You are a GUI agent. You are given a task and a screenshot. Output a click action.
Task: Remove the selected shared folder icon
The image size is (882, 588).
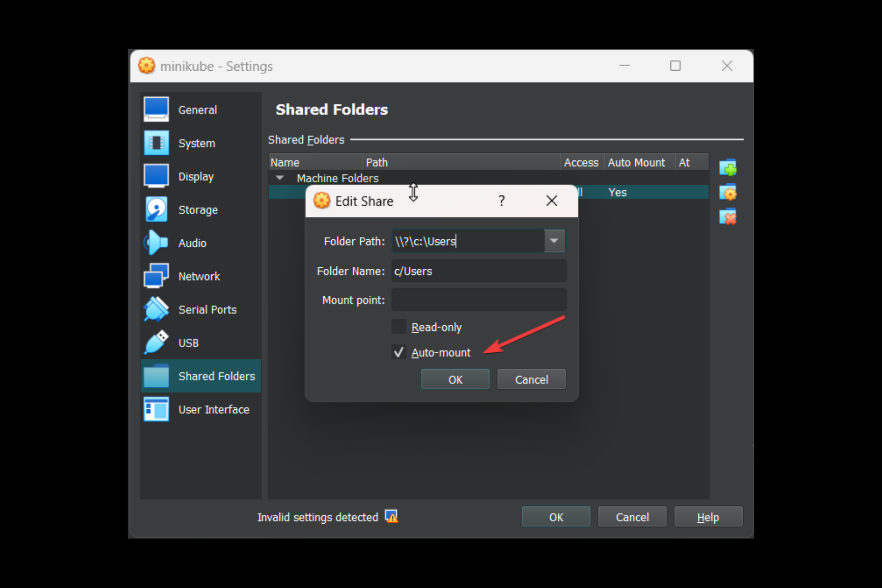pyautogui.click(x=728, y=216)
